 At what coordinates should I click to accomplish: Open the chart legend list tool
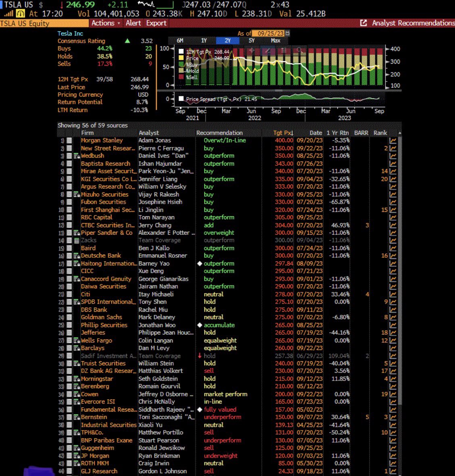coord(283,51)
